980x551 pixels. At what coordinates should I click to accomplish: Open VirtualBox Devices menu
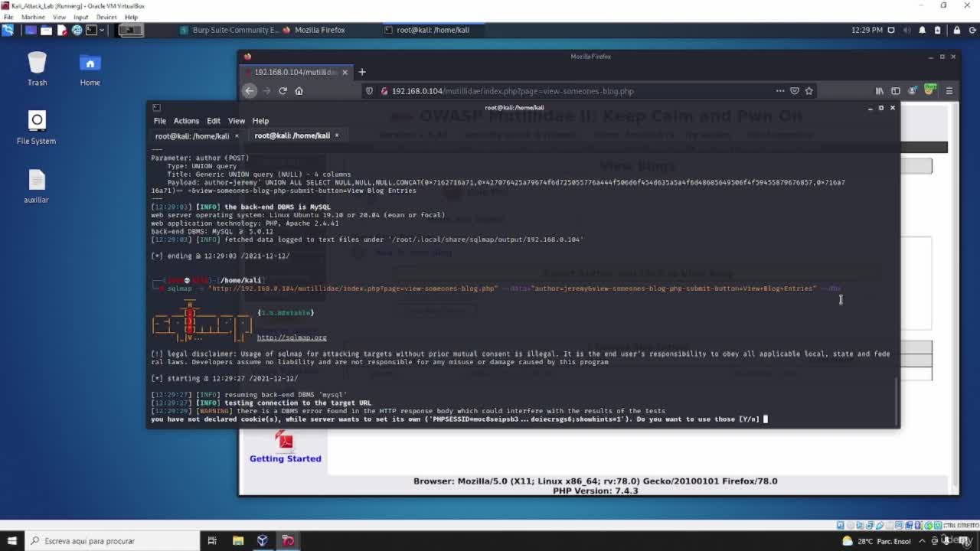[106, 17]
